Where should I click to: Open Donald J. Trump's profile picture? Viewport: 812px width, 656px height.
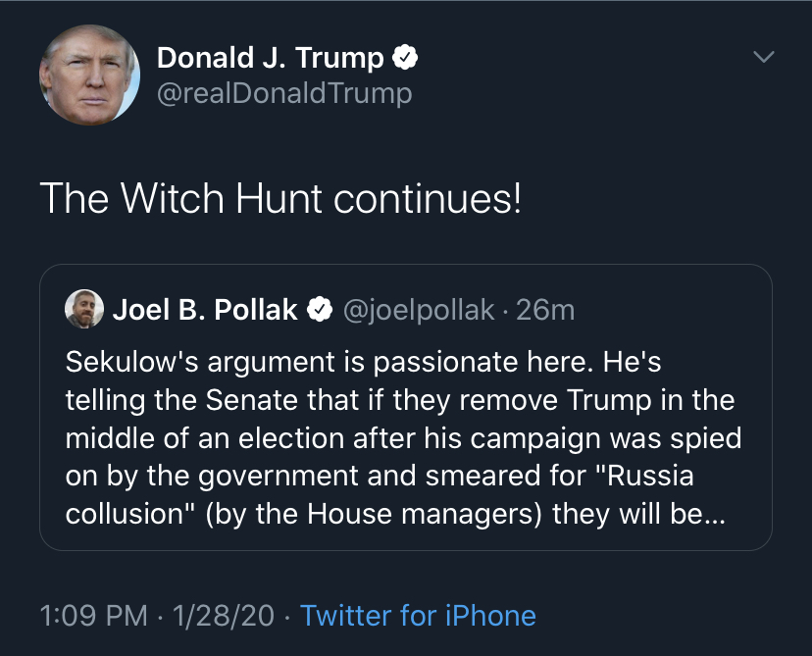click(x=89, y=76)
